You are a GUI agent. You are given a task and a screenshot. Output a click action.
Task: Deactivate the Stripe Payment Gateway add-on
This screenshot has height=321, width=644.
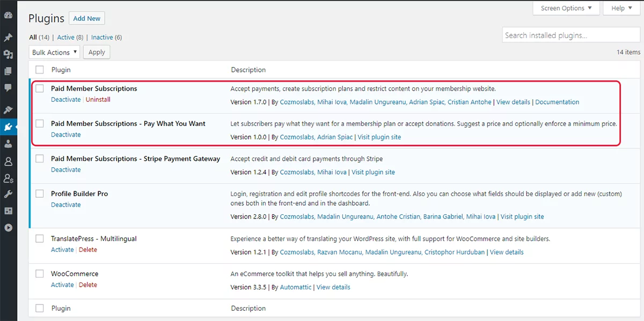tap(66, 170)
